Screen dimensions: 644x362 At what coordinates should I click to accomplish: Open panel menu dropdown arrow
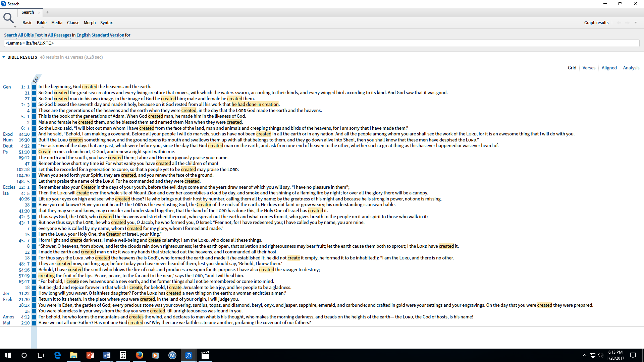pyautogui.click(x=635, y=23)
